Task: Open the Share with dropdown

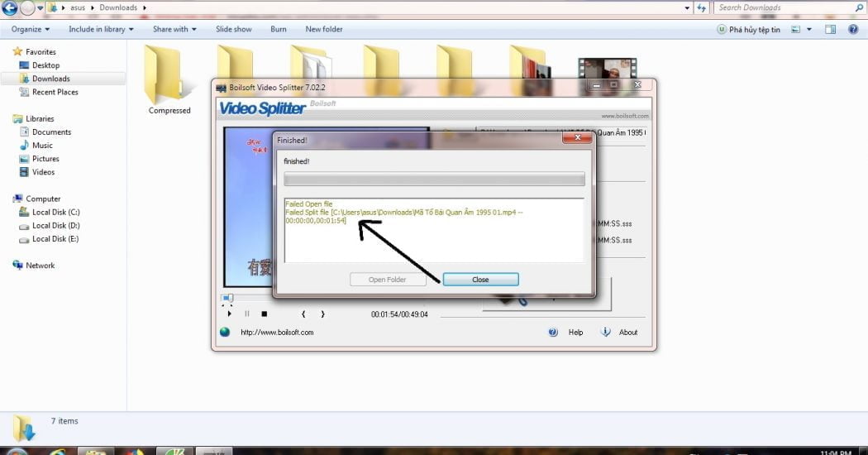Action: [174, 30]
